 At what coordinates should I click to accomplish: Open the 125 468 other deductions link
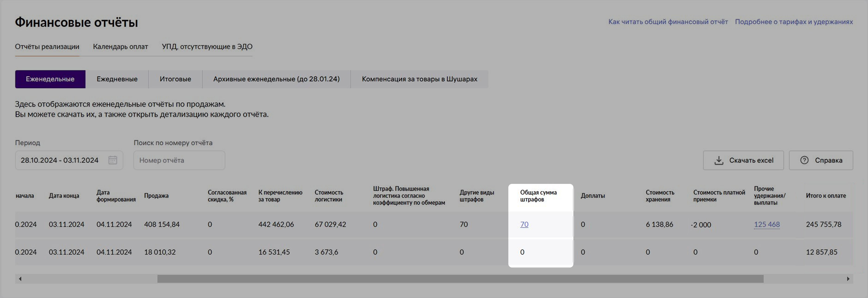tap(767, 225)
